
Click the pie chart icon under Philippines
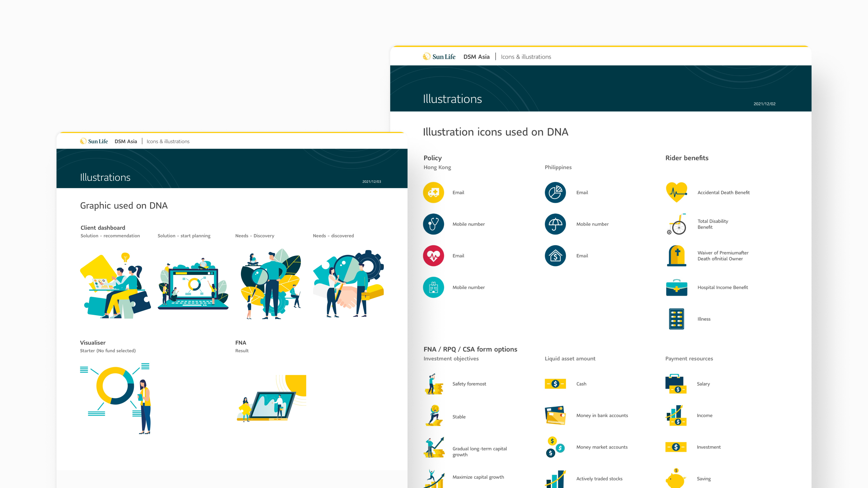(555, 192)
